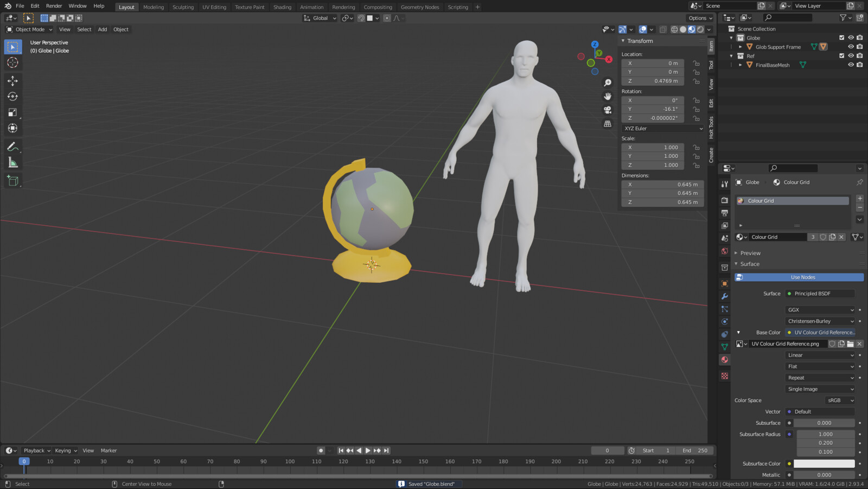The height and width of the screenshot is (489, 868).
Task: Play the timeline animation
Action: [x=368, y=450]
